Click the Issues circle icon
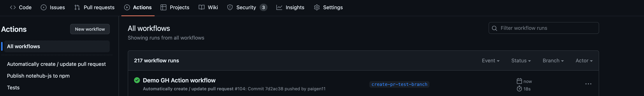 point(43,8)
